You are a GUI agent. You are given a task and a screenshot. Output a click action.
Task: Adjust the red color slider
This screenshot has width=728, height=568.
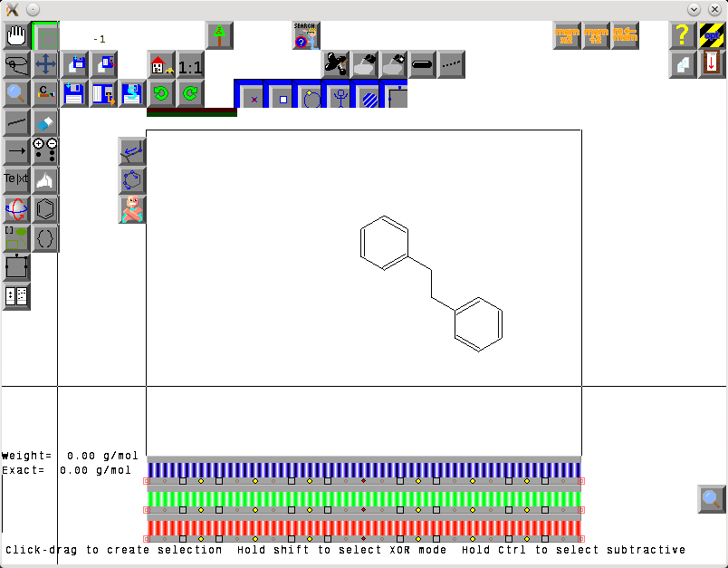[x=363, y=527]
